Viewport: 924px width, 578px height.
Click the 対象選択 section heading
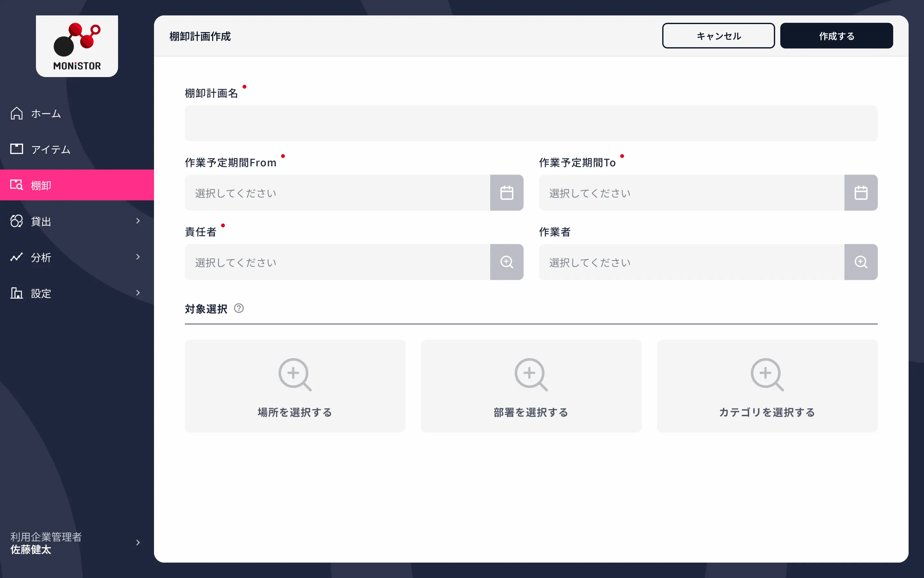206,309
